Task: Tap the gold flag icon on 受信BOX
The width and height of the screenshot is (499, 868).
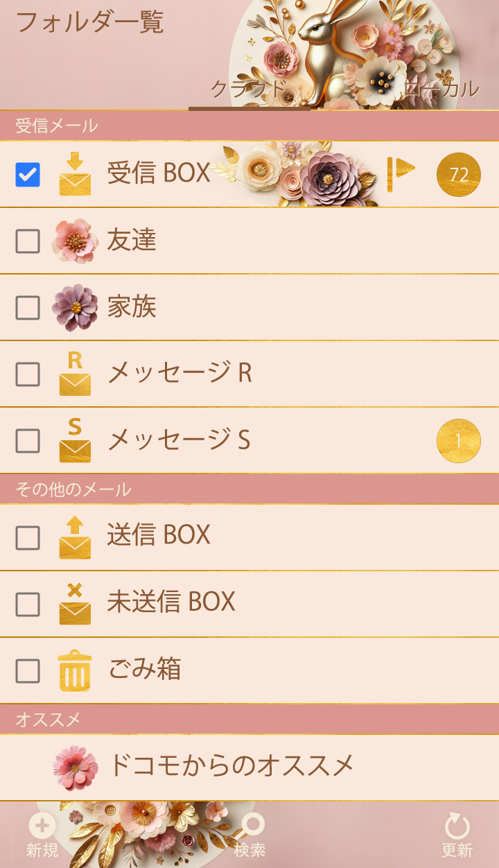Action: (401, 171)
